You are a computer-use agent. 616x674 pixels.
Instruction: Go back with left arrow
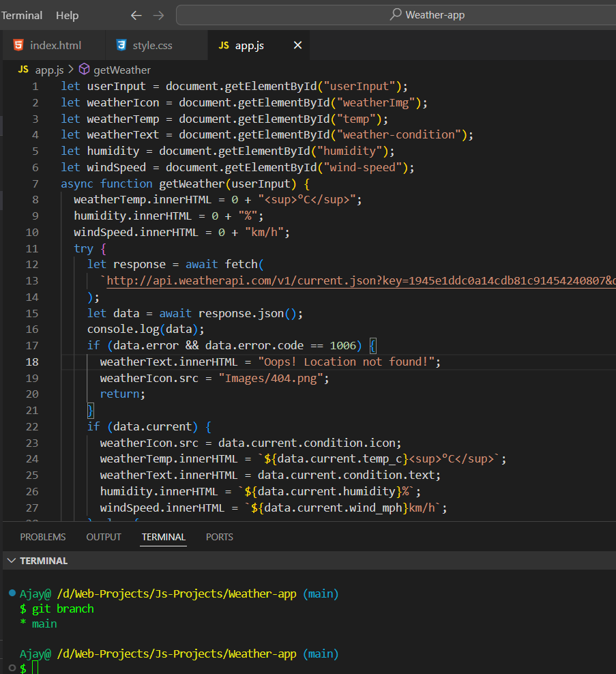pyautogui.click(x=136, y=16)
